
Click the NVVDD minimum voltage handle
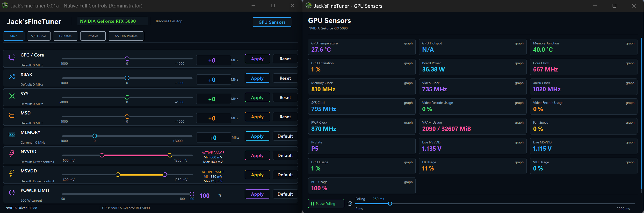tap(102, 155)
